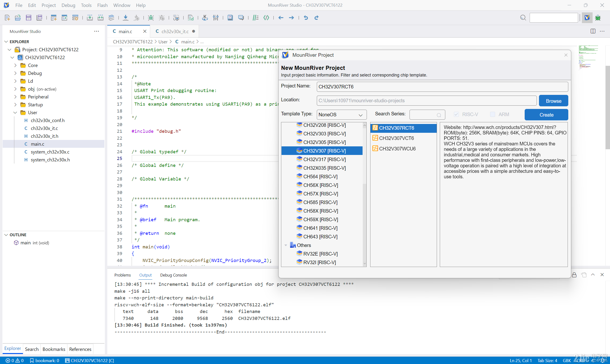Open the Bookmarks sidebar tab
Viewport: 610px width, 364px height.
(x=54, y=349)
